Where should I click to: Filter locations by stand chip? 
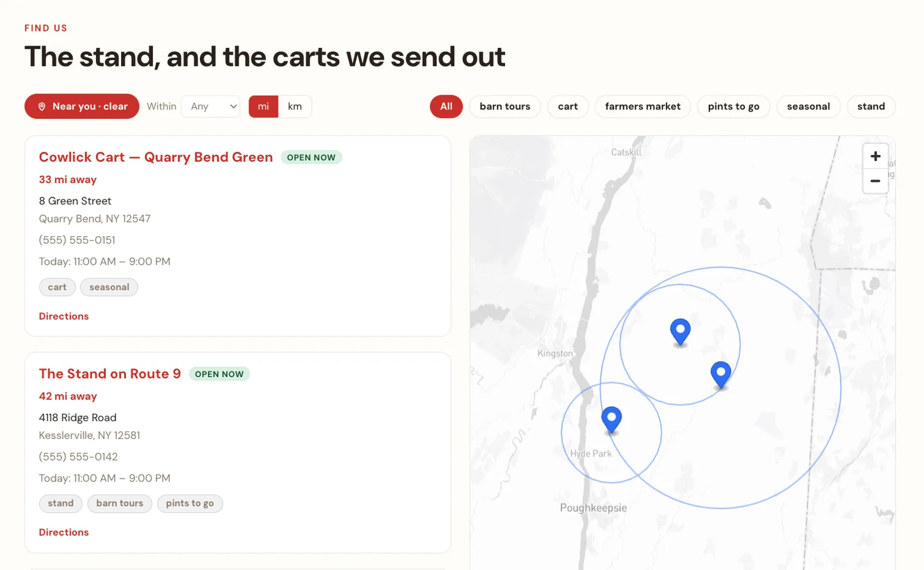click(x=871, y=106)
